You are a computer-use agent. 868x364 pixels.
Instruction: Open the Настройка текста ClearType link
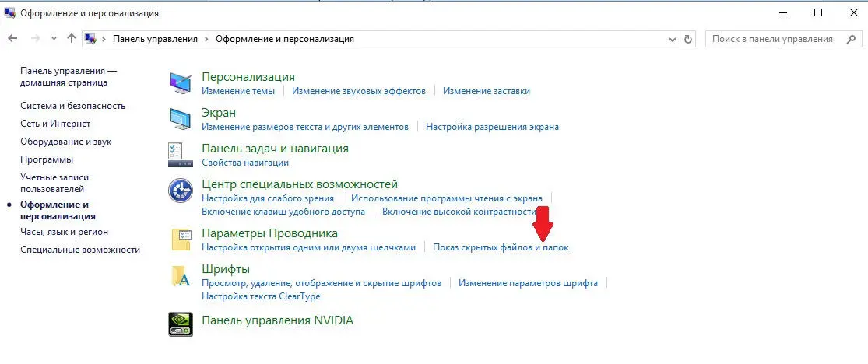tap(261, 296)
